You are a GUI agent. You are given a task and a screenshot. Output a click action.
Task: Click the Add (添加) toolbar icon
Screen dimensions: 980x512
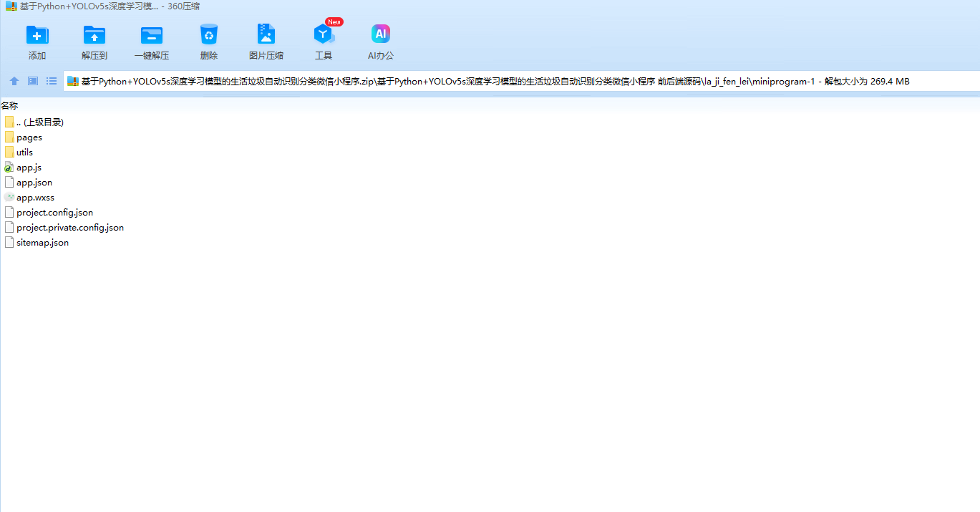click(37, 34)
